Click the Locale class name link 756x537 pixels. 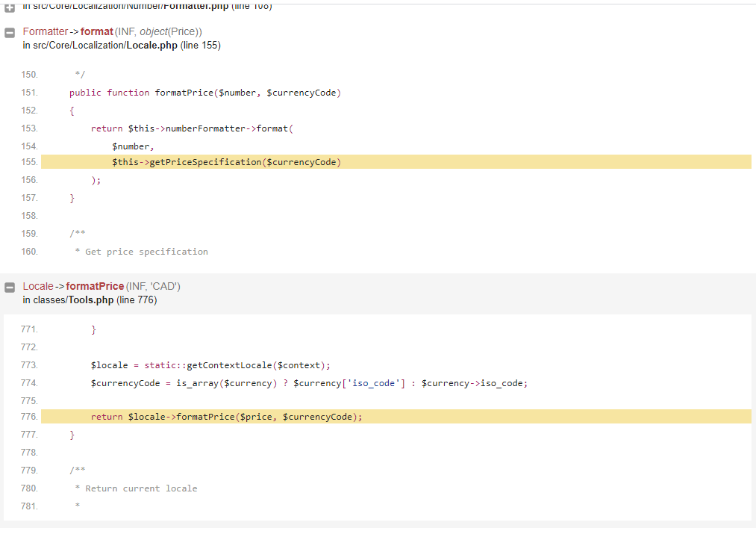point(38,286)
